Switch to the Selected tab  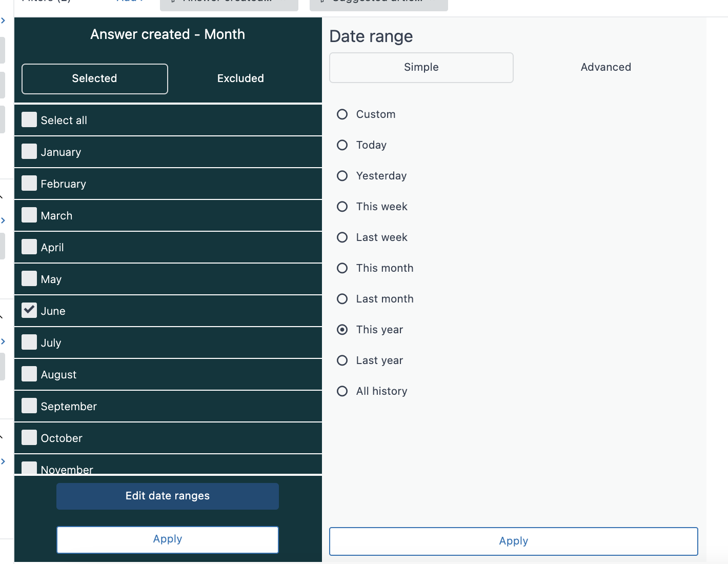pos(95,78)
